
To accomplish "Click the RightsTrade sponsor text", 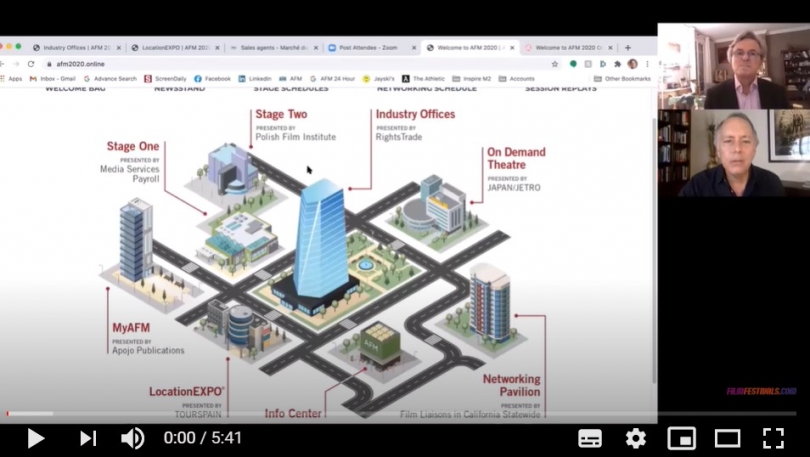I will coord(399,137).
